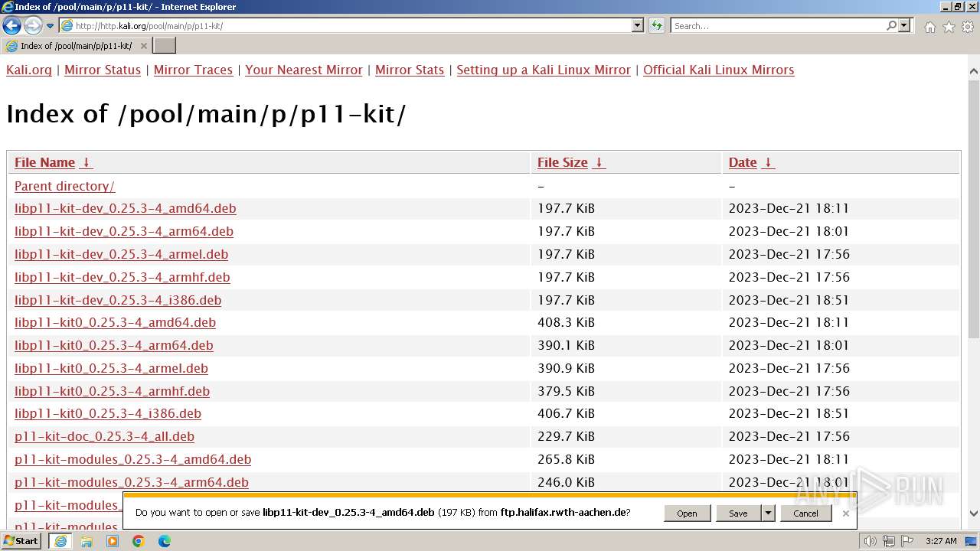The image size is (980, 551).
Task: Click Open in the download prompt
Action: [687, 513]
